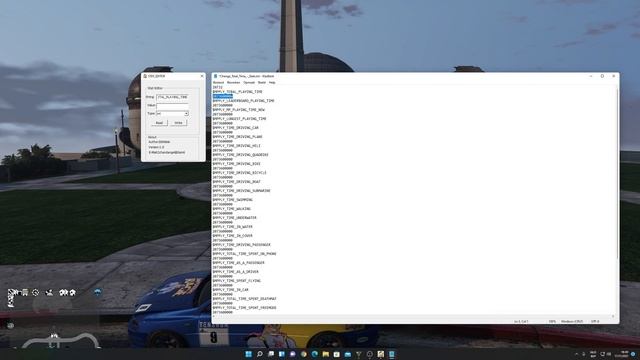The image size is (640, 360).
Task: Focus the empty Value input field
Action: (x=173, y=105)
